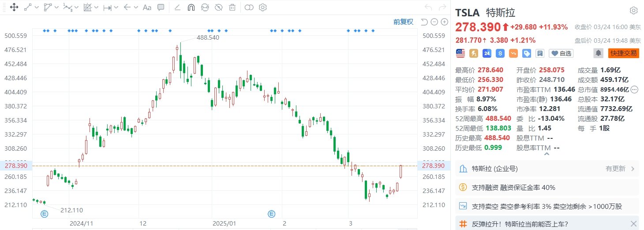Select the crosshair move cursor tool
The height and width of the screenshot is (230, 644).
click(x=14, y=7)
